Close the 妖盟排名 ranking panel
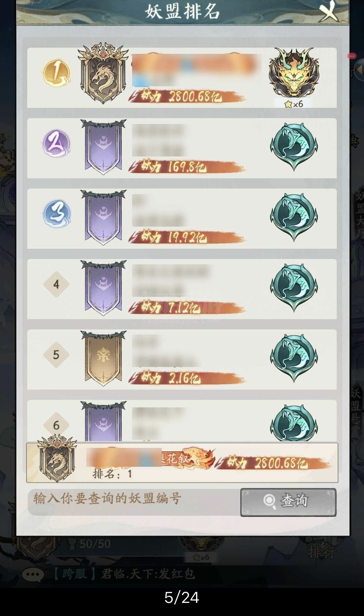This screenshot has height=616, width=364. (329, 12)
